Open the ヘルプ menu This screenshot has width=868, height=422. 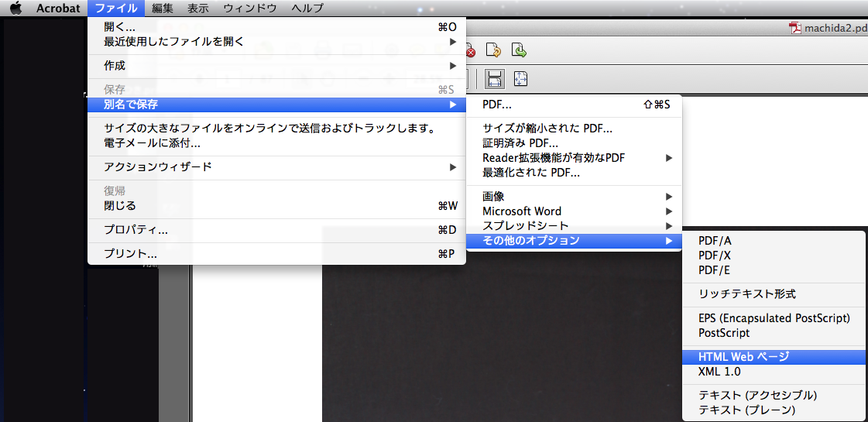pyautogui.click(x=307, y=8)
